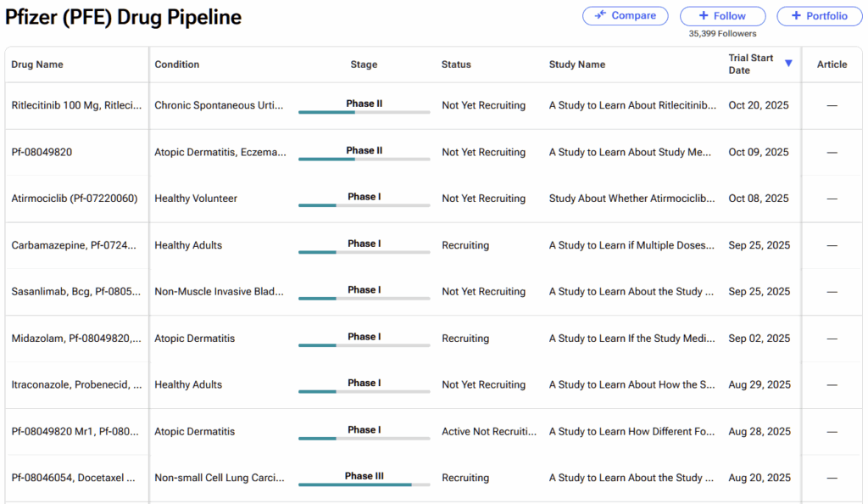Image resolution: width=868 pixels, height=504 pixels.
Task: Click the Phase III progress bar
Action: coord(364,484)
